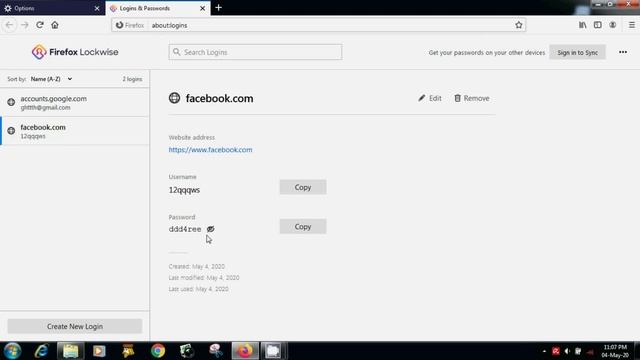The height and width of the screenshot is (360, 640).
Task: Reload the current page
Action: pos(40,25)
